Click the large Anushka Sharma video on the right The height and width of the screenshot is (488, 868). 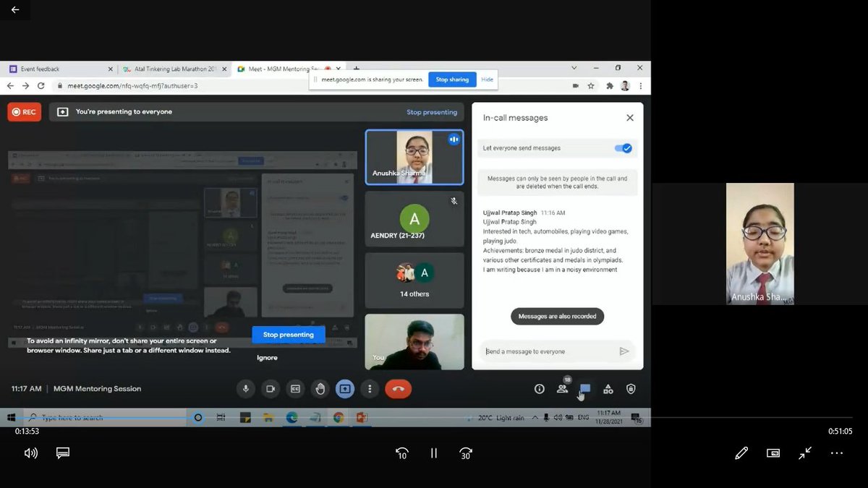(x=759, y=244)
